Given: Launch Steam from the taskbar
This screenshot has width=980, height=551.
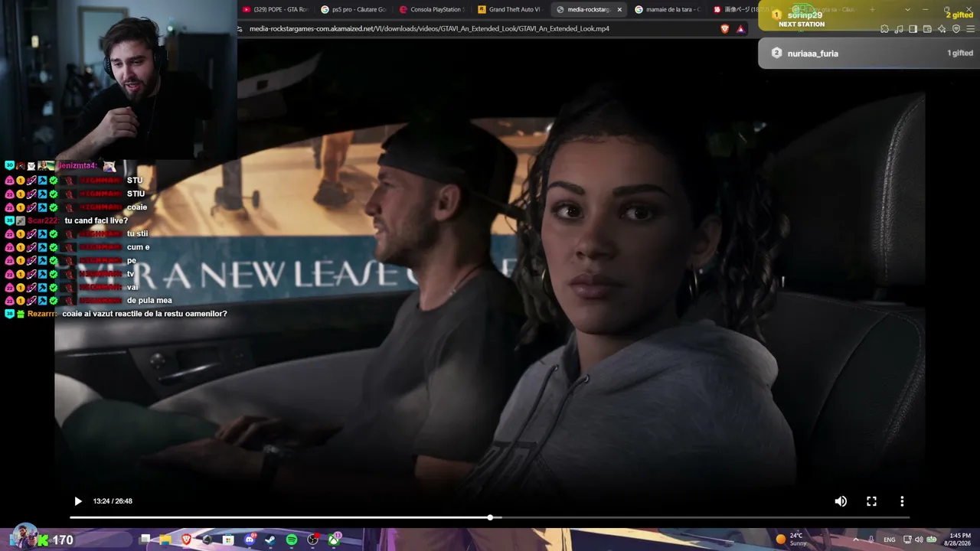Looking at the screenshot, I should 270,540.
